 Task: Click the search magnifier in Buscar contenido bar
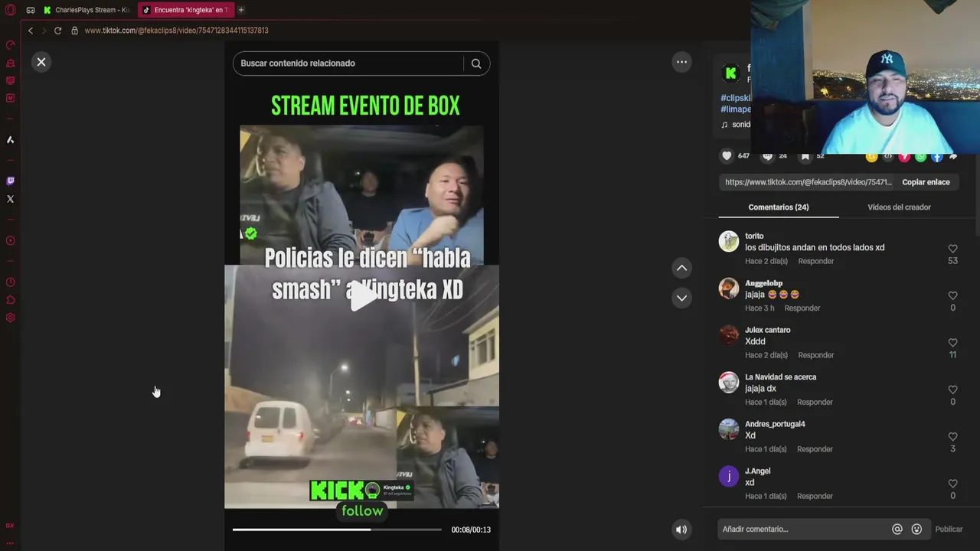pyautogui.click(x=476, y=64)
